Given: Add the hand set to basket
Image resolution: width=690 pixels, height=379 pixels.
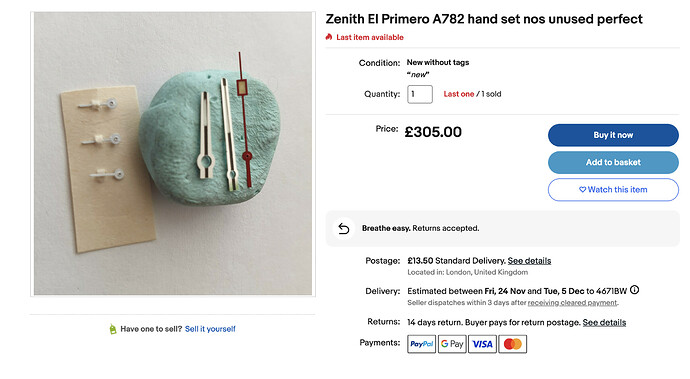Looking at the screenshot, I should coord(613,162).
